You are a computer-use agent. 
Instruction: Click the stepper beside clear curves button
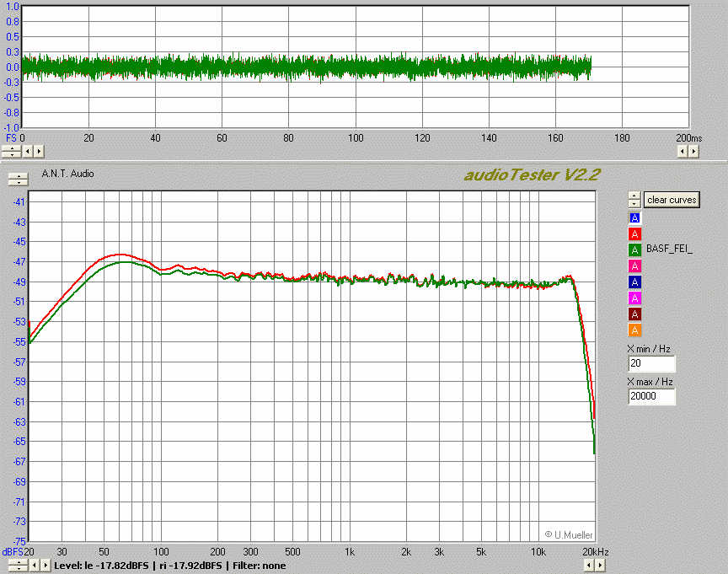(634, 200)
